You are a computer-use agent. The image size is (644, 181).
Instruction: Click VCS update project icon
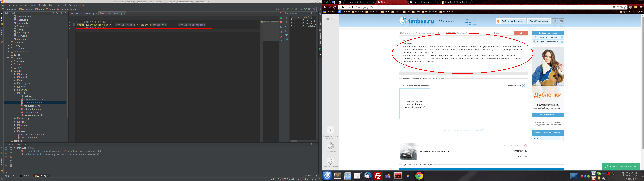click(301, 9)
